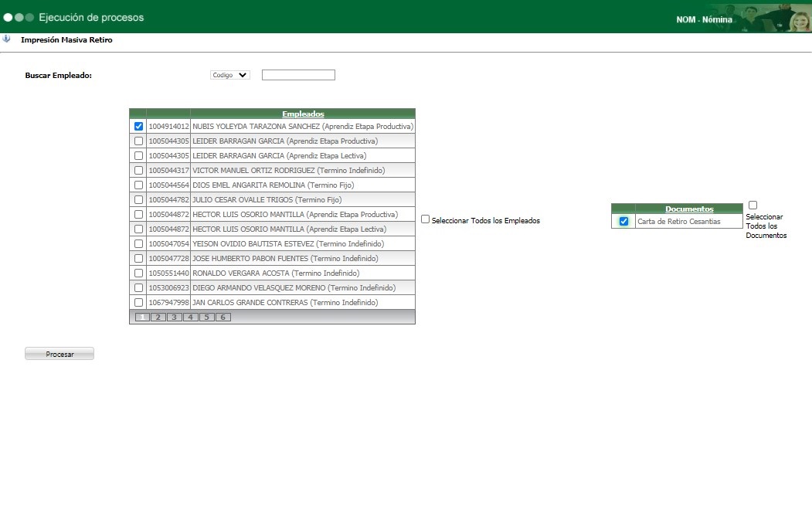
Task: Sort by Empleados column header link
Action: (x=303, y=114)
